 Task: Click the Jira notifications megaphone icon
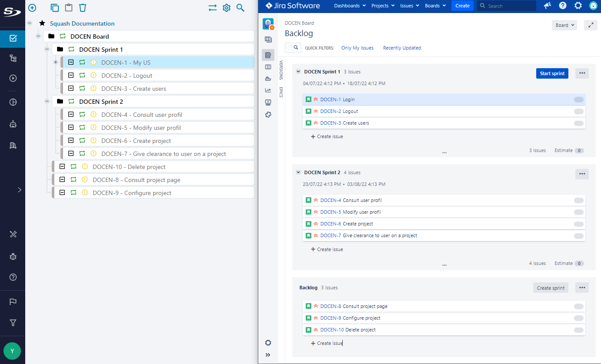[x=548, y=6]
